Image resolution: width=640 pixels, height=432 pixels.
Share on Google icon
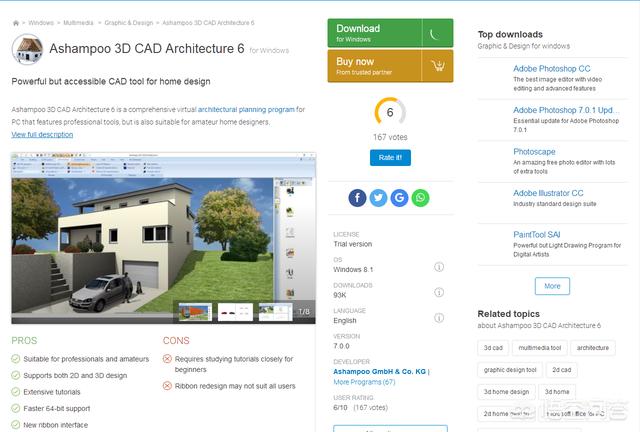pyautogui.click(x=399, y=198)
